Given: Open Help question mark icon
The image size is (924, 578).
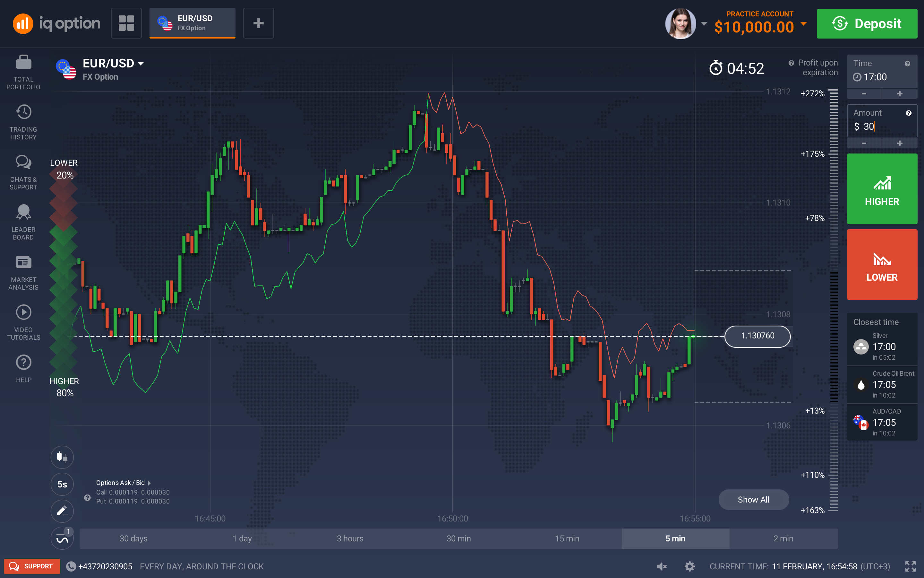Looking at the screenshot, I should pyautogui.click(x=23, y=363).
